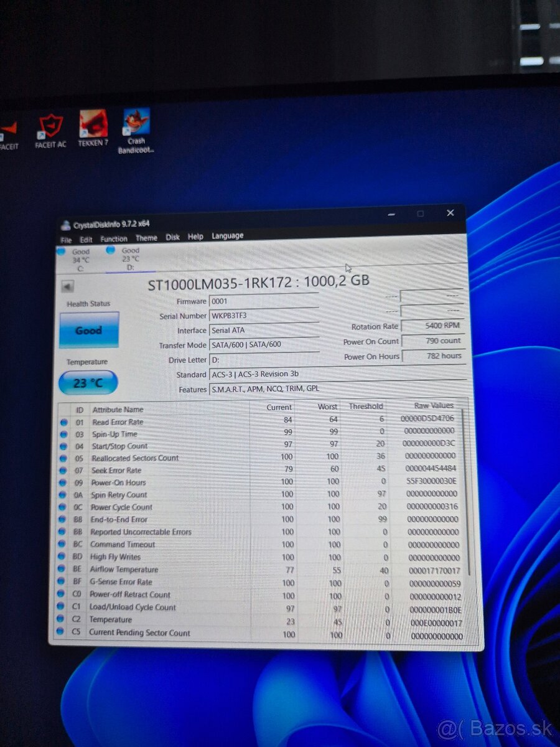The image size is (560, 747).
Task: Launch TEKKEN 7 desktop shortcut
Action: coord(93,125)
